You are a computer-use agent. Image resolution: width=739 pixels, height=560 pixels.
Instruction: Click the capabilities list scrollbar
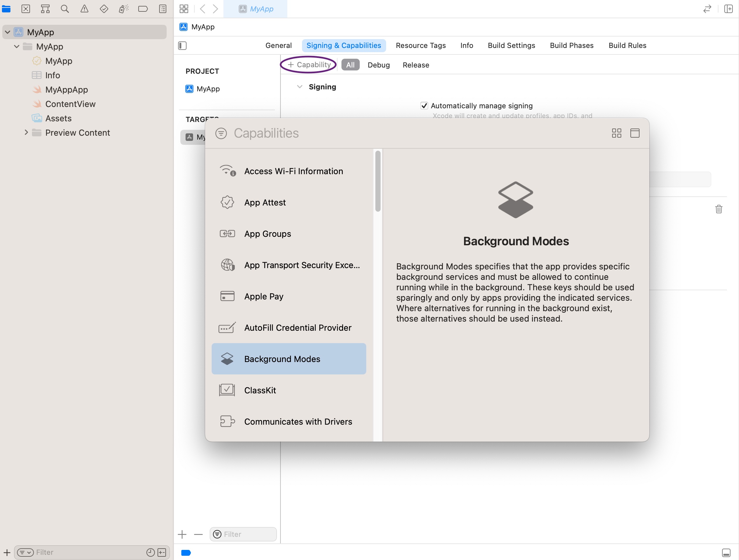point(378,181)
